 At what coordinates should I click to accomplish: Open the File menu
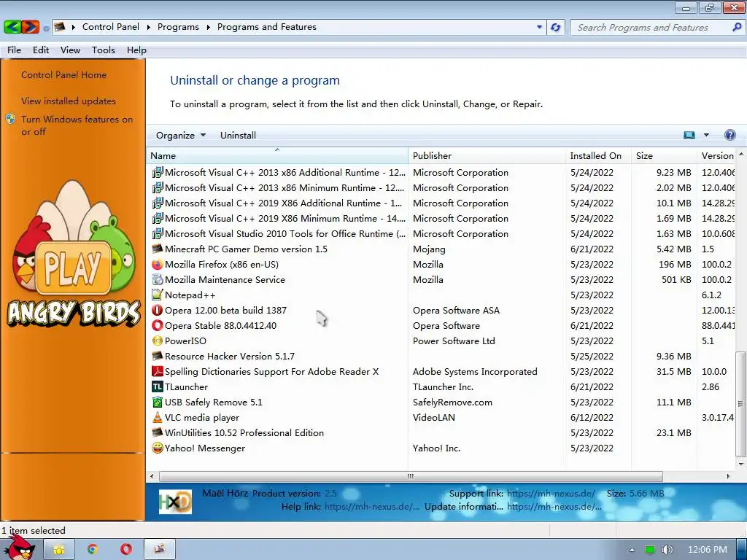(x=14, y=50)
